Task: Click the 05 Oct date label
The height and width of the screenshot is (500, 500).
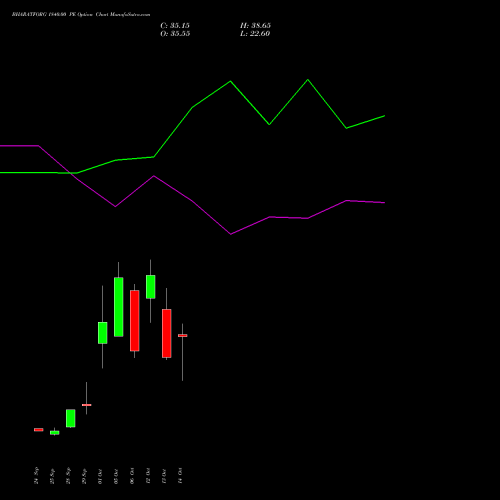Action: click(116, 476)
